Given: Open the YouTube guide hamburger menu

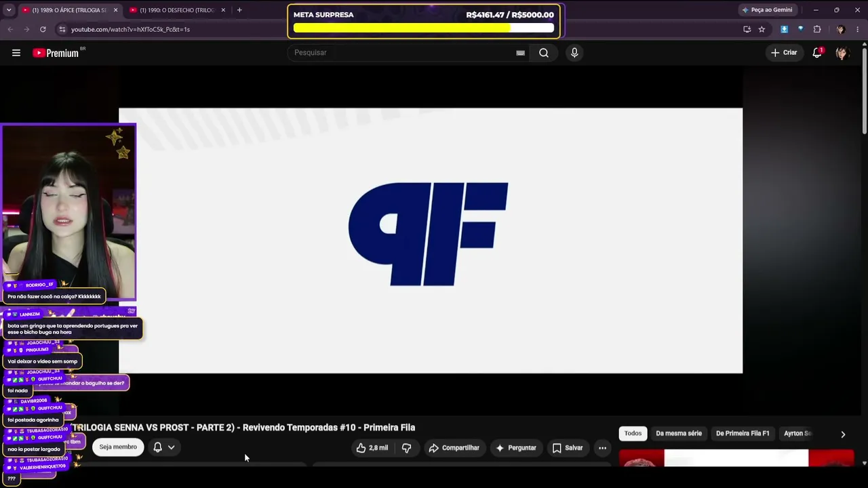Looking at the screenshot, I should [x=16, y=53].
